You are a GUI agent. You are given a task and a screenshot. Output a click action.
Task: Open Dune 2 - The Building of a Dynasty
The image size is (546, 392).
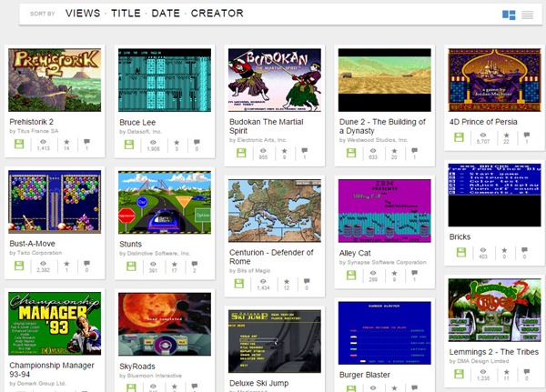[382, 126]
